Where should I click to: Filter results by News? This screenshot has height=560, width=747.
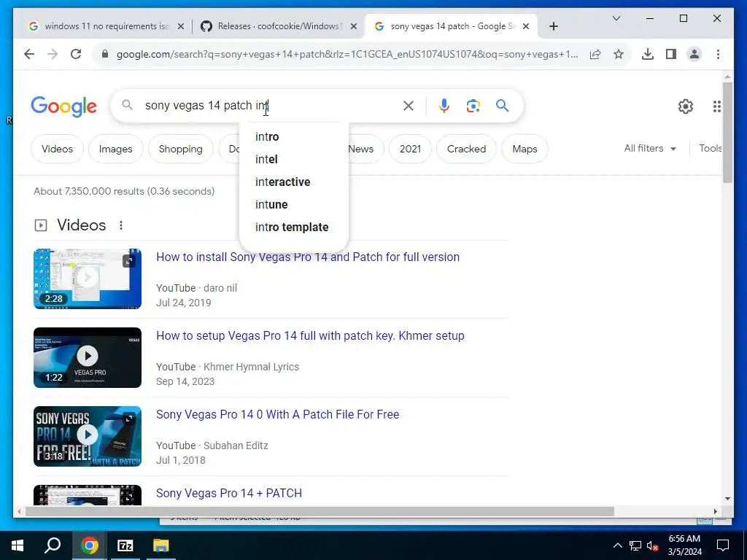point(360,149)
